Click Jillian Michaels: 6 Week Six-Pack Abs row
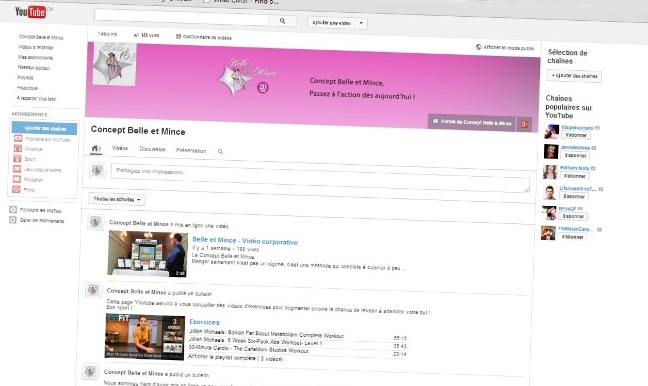Image resolution: width=648 pixels, height=386 pixels. coord(255,341)
